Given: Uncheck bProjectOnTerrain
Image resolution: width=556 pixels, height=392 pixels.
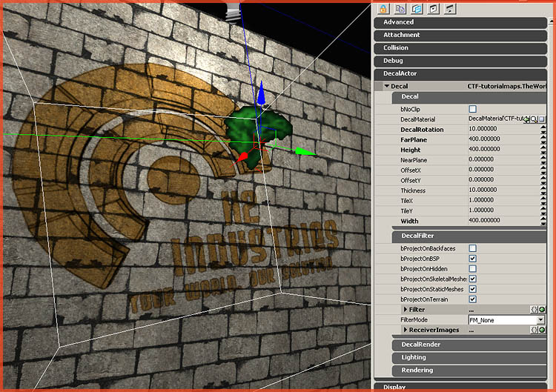Looking at the screenshot, I should pyautogui.click(x=473, y=299).
